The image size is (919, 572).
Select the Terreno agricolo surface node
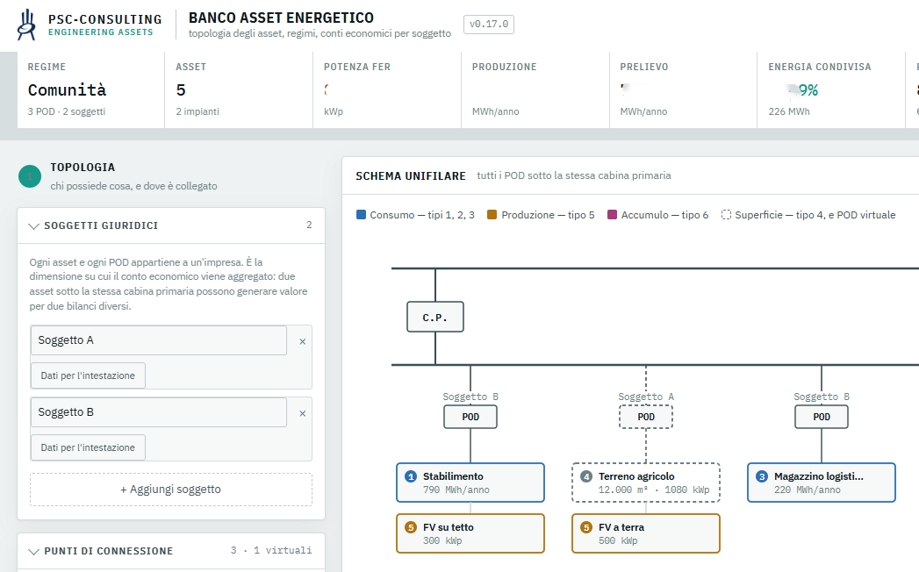coord(646,482)
